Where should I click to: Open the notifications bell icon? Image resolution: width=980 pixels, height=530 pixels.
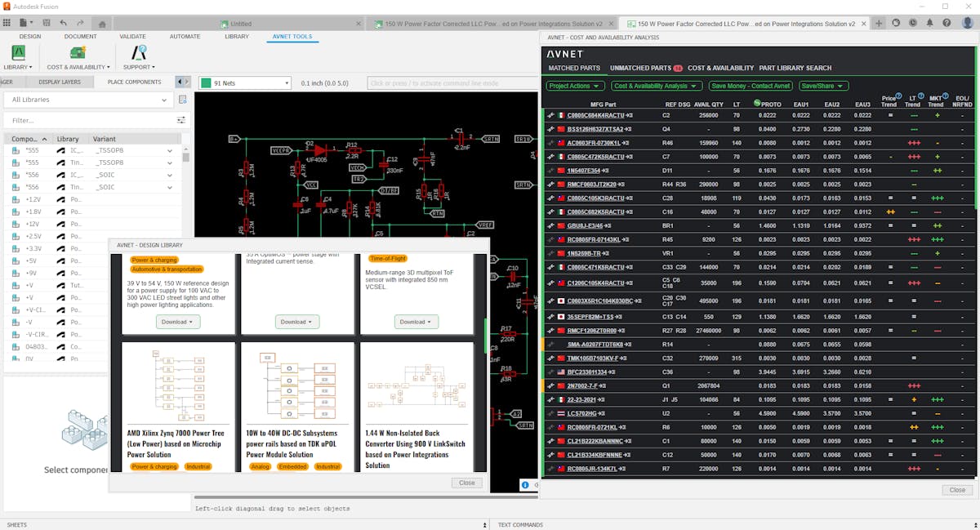(x=931, y=24)
